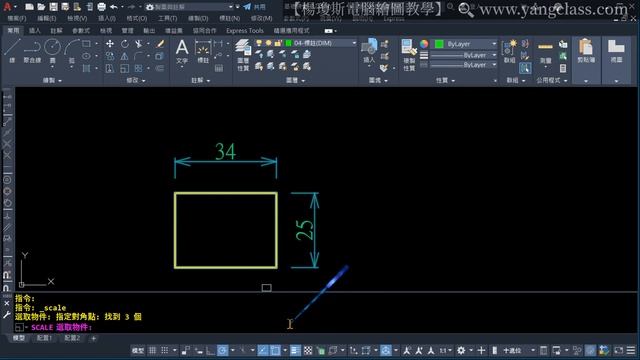Toggle object snap in status bar
Image resolution: width=640 pixels, height=360 pixels.
(275, 350)
